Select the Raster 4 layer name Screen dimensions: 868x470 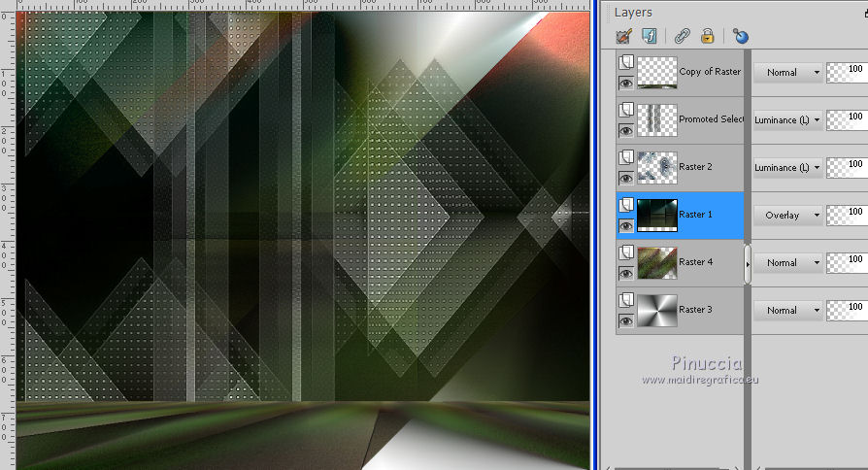pos(695,262)
